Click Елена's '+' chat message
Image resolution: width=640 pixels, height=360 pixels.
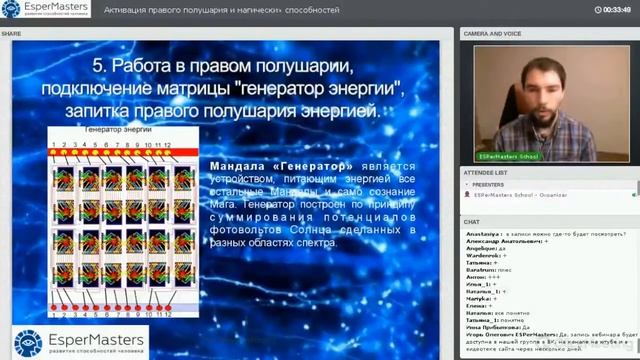479,306
